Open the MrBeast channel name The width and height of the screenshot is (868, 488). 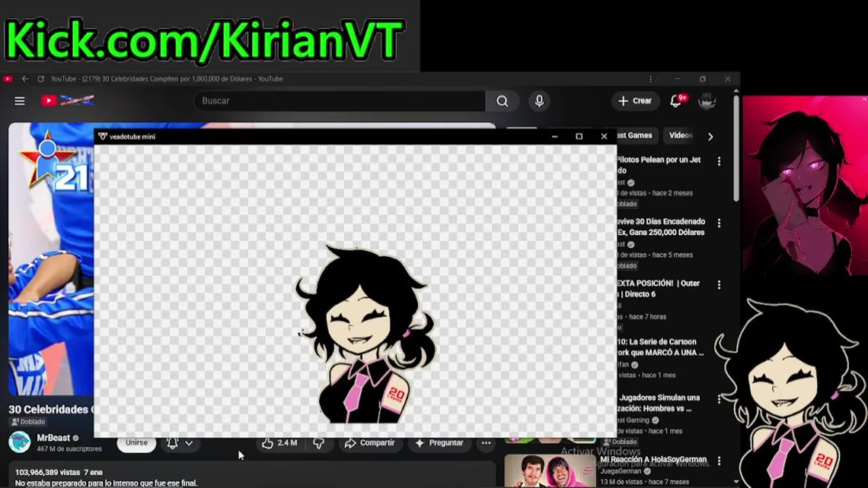coord(54,438)
